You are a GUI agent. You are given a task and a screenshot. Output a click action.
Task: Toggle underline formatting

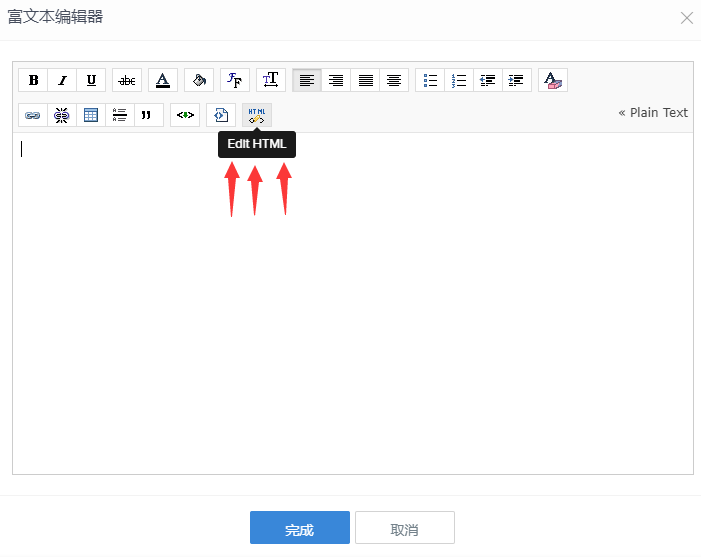(91, 80)
